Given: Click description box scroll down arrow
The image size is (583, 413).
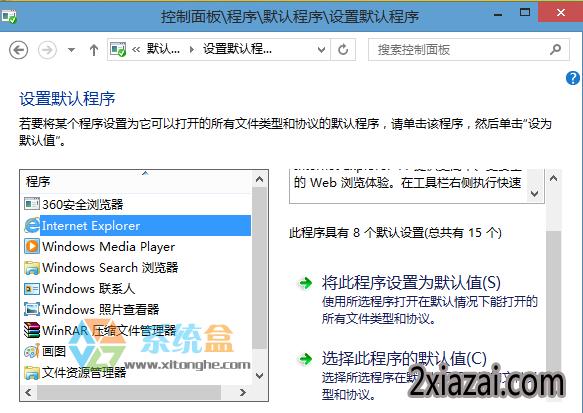Looking at the screenshot, I should [x=535, y=194].
